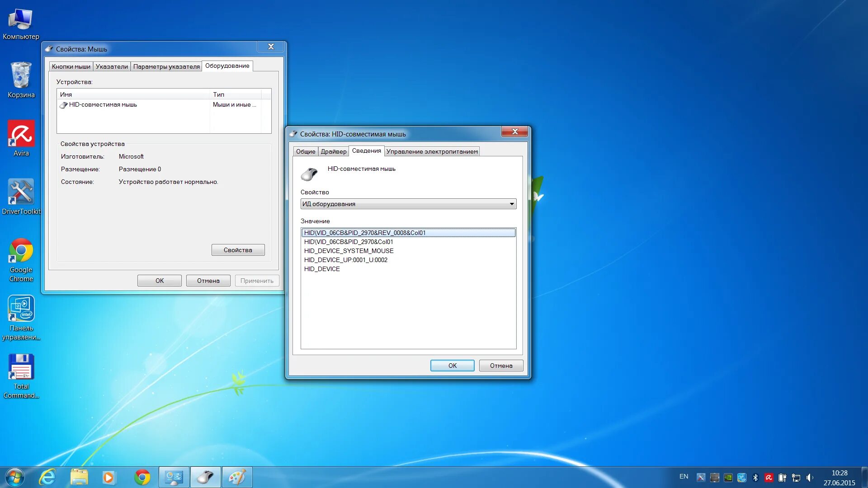The width and height of the screenshot is (868, 488).
Task: Launch Google Chrome from the desktop
Action: tap(21, 251)
